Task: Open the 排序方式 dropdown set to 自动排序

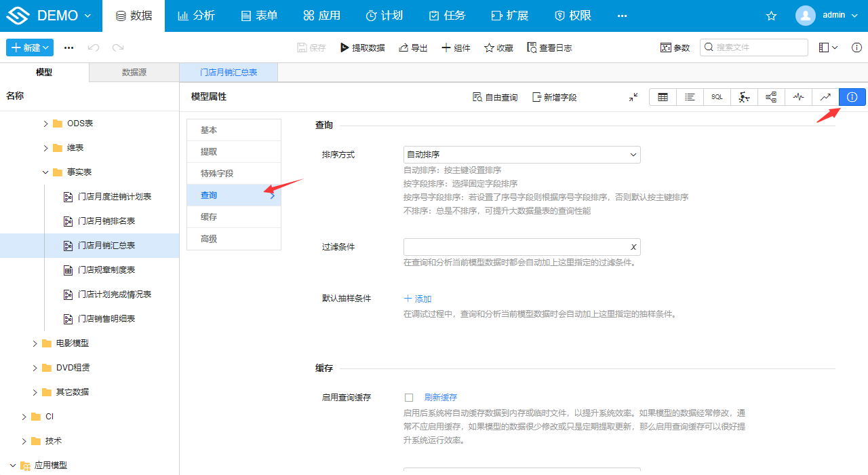Action: click(x=521, y=154)
